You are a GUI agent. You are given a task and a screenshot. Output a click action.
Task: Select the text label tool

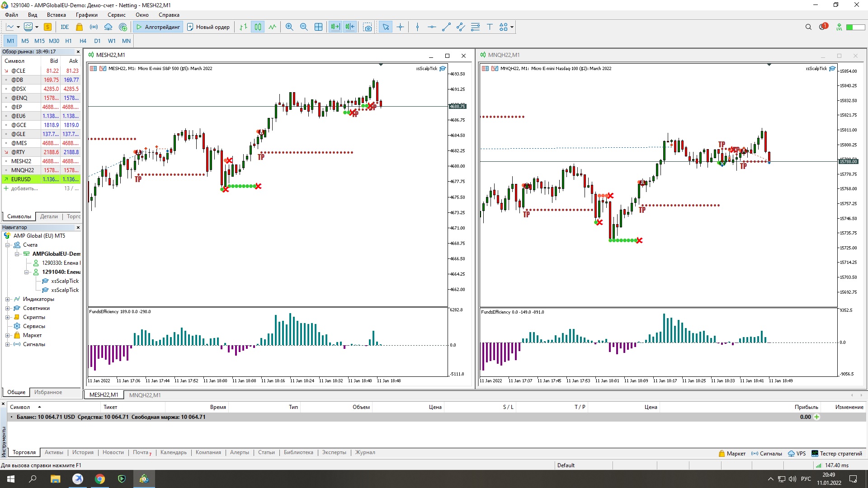(490, 27)
